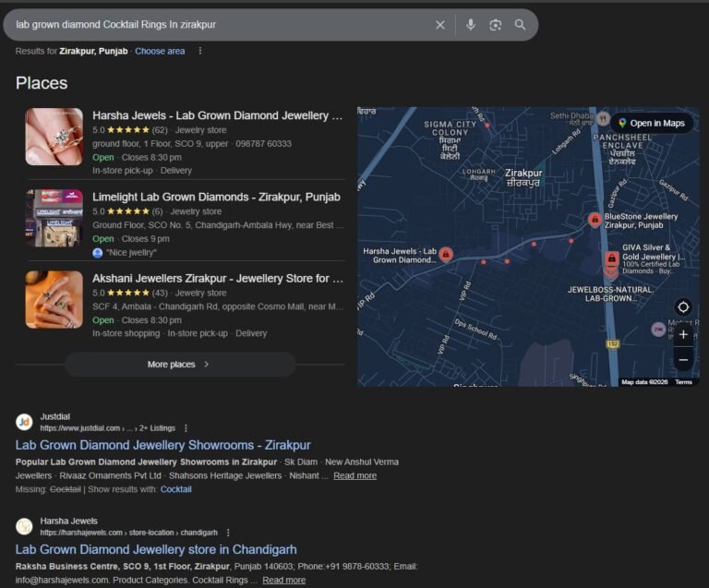This screenshot has width=709, height=588.
Task: Open options menu beside Choose area
Action: pyautogui.click(x=200, y=51)
